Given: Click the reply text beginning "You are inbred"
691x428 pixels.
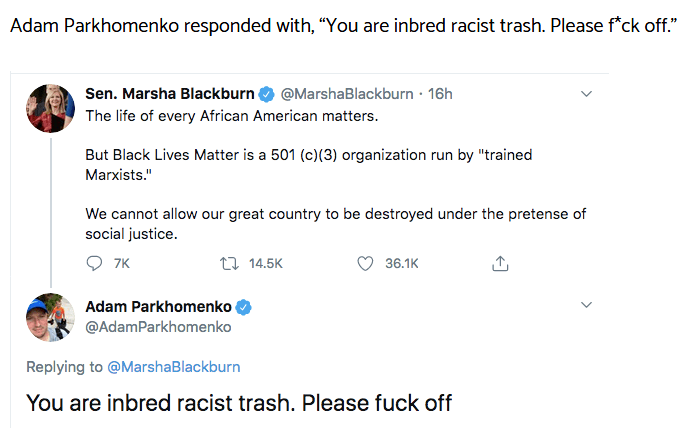Looking at the screenshot, I should 238,404.
